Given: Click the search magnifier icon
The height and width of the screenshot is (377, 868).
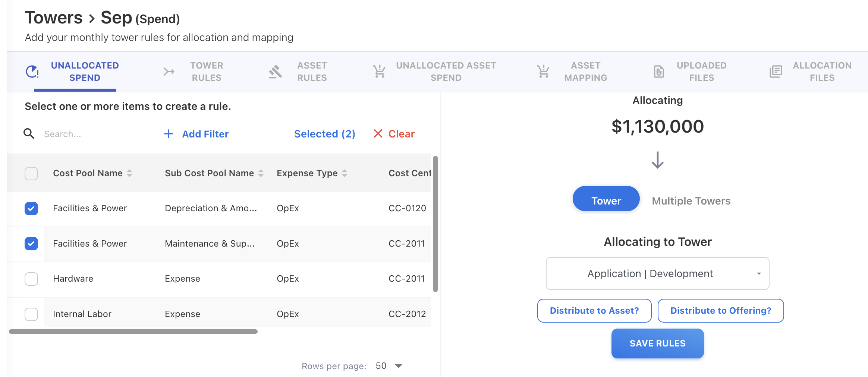Looking at the screenshot, I should click(x=29, y=134).
